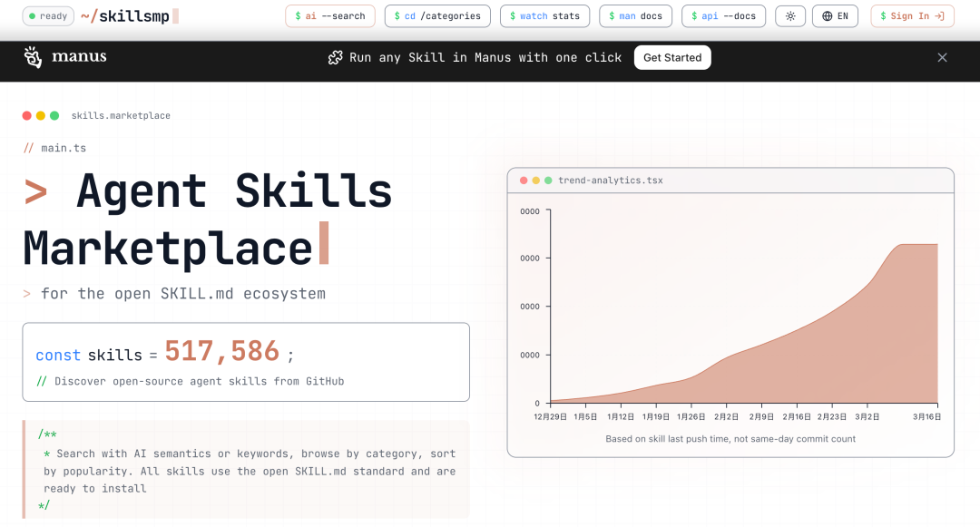Image resolution: width=980 pixels, height=527 pixels.
Task: Click the // main.ts comment text
Action: click(55, 148)
